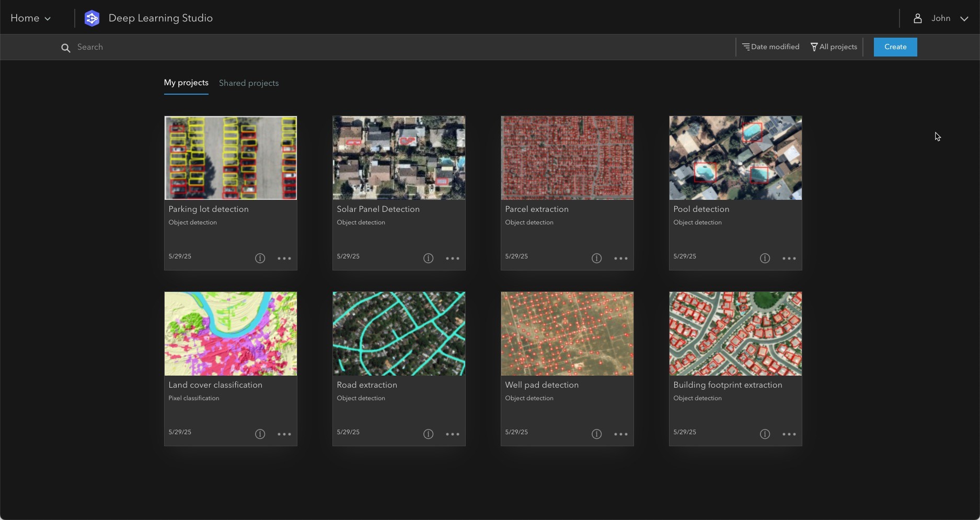Open the Date modified sort dropdown

coord(771,47)
